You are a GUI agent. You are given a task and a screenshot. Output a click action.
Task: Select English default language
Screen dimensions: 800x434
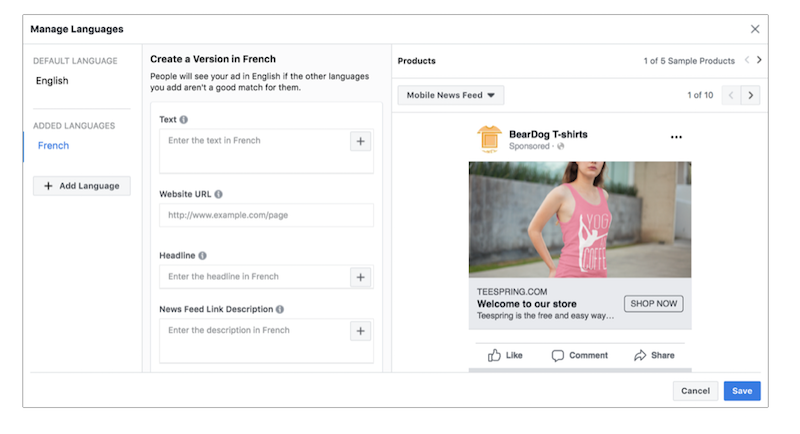pos(52,81)
